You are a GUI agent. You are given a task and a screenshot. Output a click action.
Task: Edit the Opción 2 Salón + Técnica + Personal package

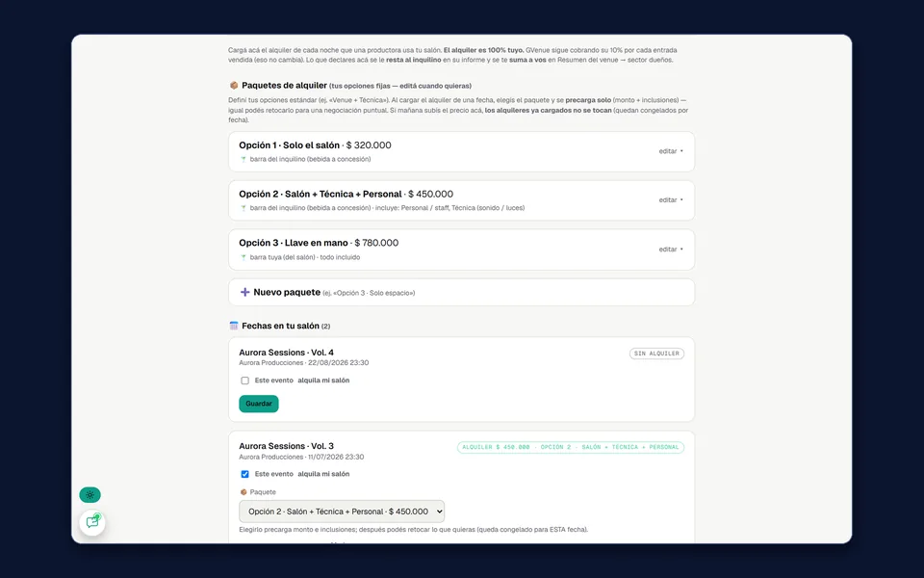[671, 200]
